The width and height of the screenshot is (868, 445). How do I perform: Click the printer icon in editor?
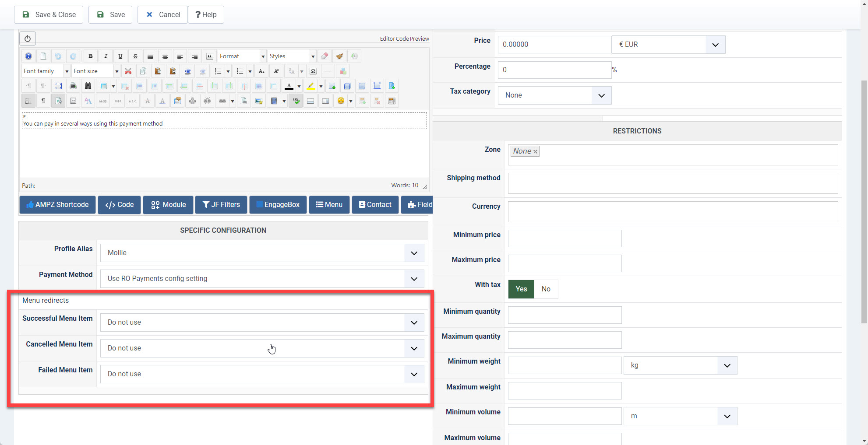pos(73,86)
